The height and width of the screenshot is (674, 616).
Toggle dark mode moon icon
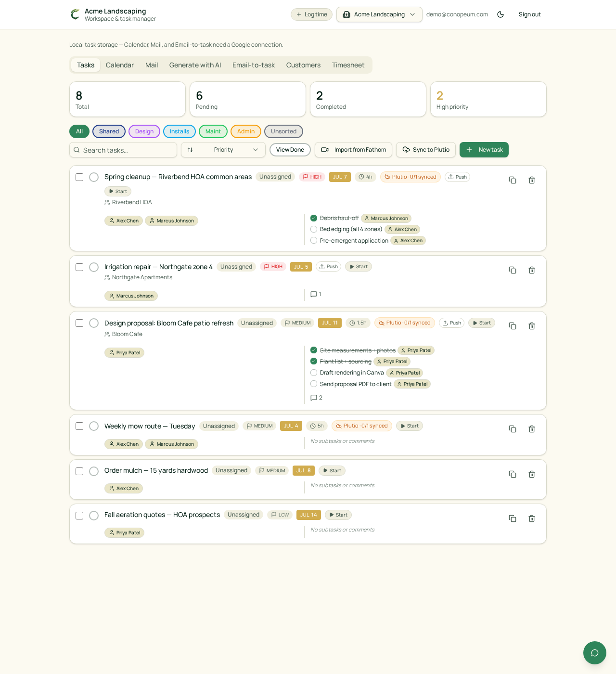coord(500,14)
